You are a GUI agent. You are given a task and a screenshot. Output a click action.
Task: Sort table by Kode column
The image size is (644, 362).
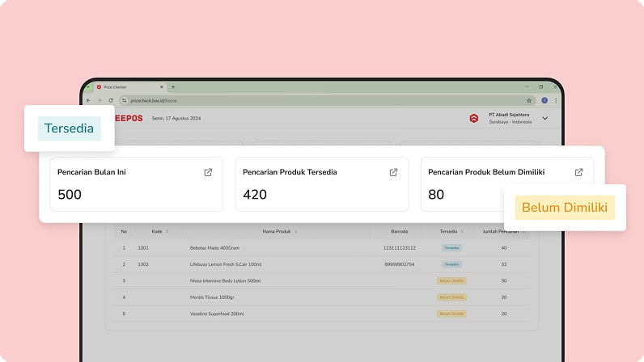click(167, 231)
